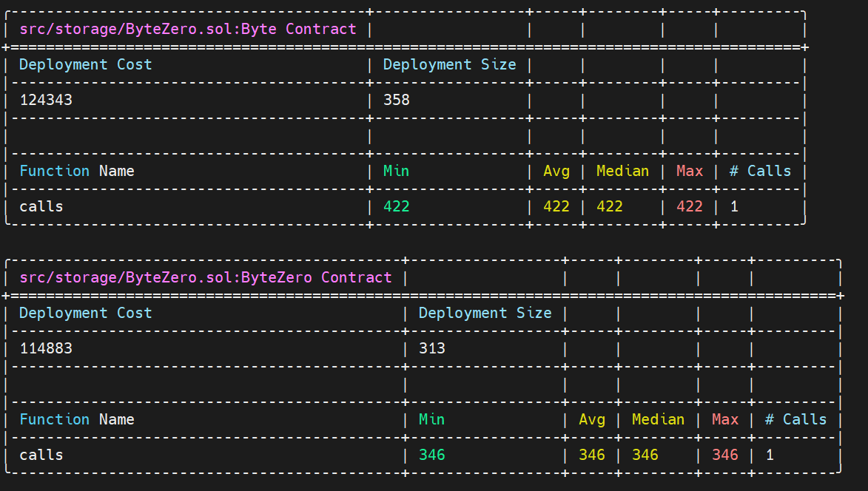Viewport: 868px width, 491px height.
Task: Select deployment cost value 124343
Action: click(46, 100)
